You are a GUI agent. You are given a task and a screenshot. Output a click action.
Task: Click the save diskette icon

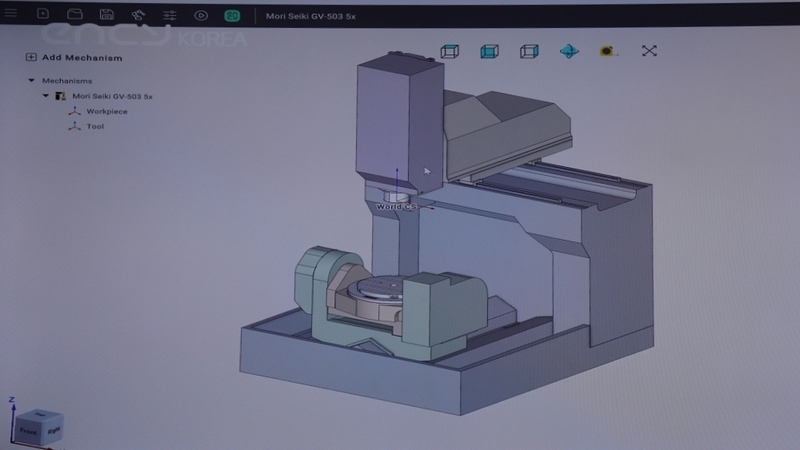click(105, 15)
